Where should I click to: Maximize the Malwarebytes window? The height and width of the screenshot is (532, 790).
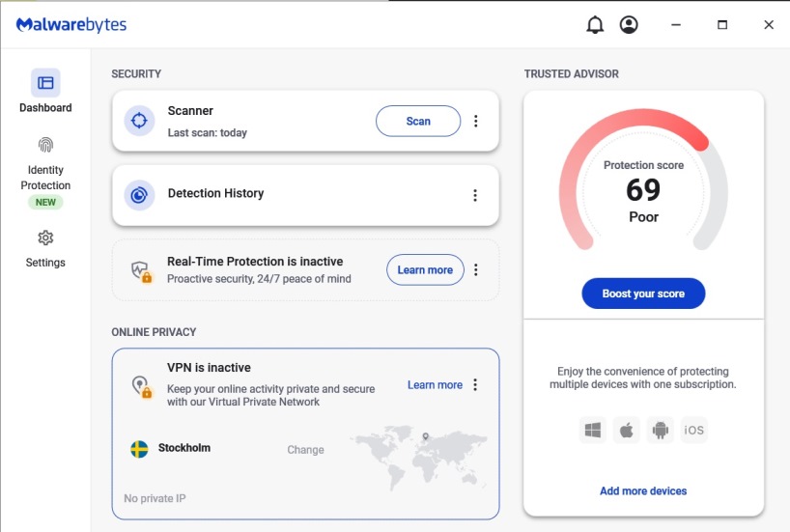(722, 25)
